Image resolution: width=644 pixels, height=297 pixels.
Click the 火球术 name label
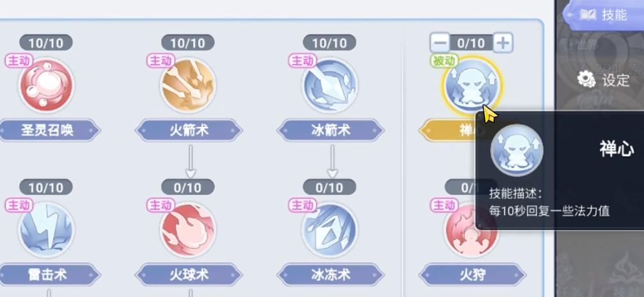(x=189, y=275)
